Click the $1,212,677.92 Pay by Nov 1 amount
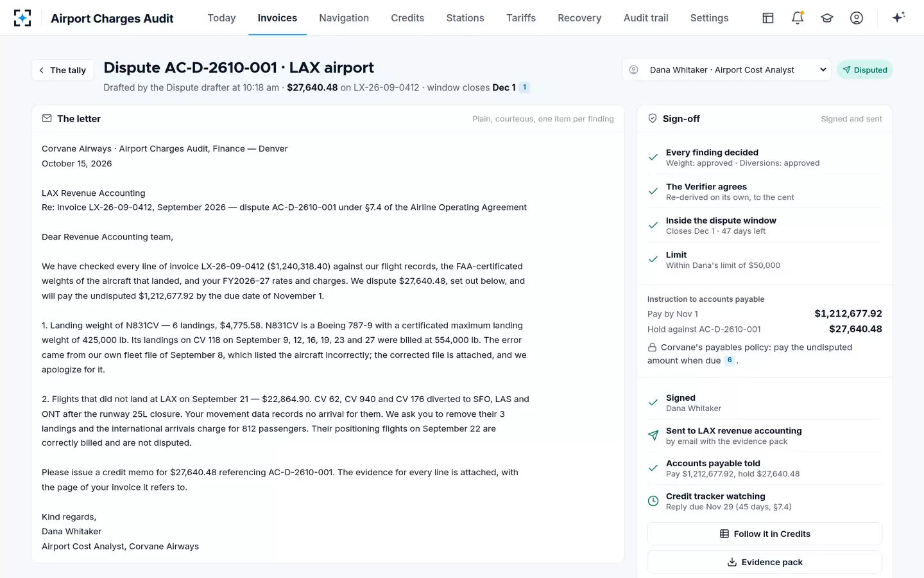Screen dimensions: 924x578 click(x=848, y=313)
